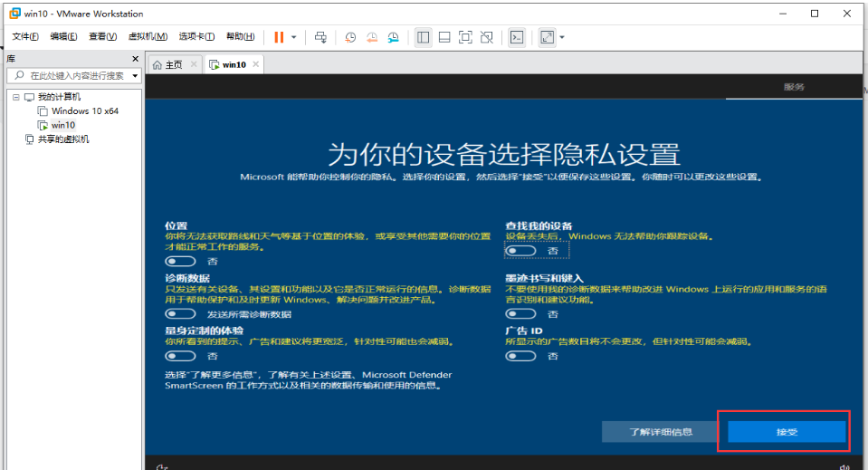Toggle the 位置 location switch
This screenshot has width=868, height=470.
[x=180, y=262]
